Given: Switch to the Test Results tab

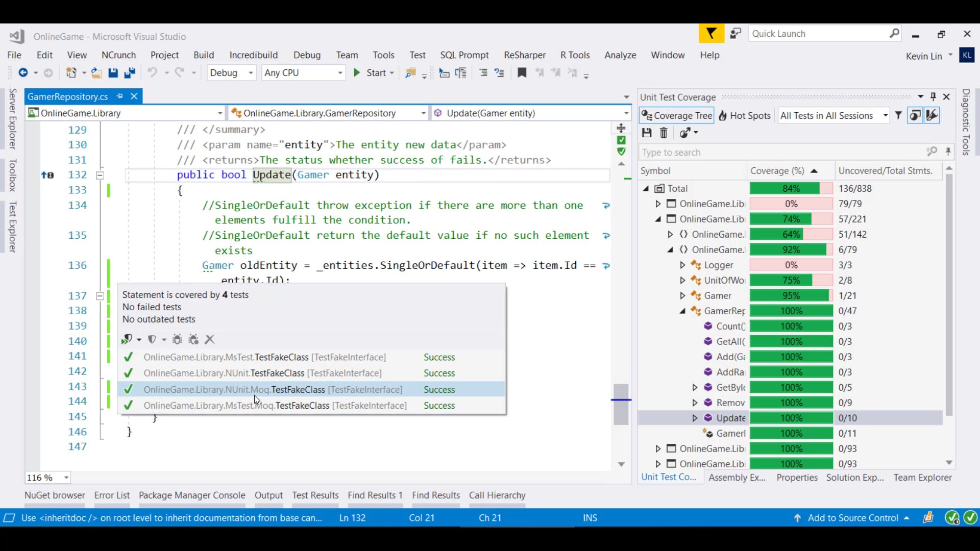Looking at the screenshot, I should 315,495.
